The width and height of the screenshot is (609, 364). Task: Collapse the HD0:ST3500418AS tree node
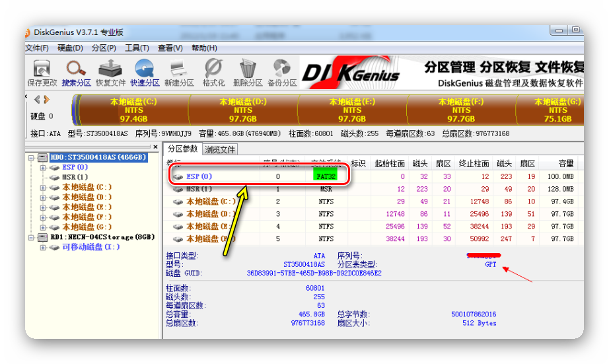coord(31,158)
